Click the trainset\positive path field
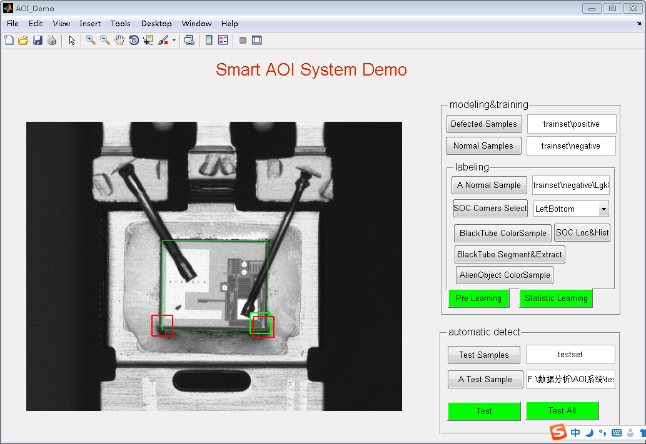Image resolution: width=646 pixels, height=444 pixels. pyautogui.click(x=571, y=124)
